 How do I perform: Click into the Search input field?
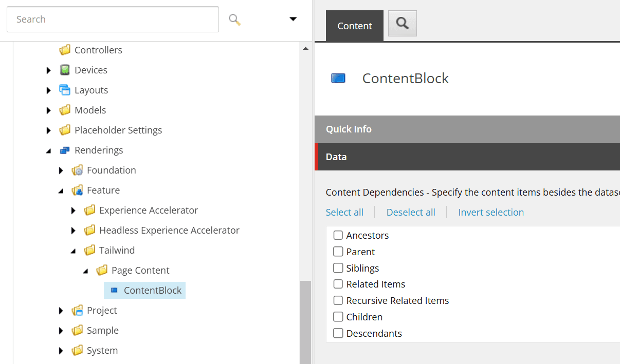[x=113, y=20]
